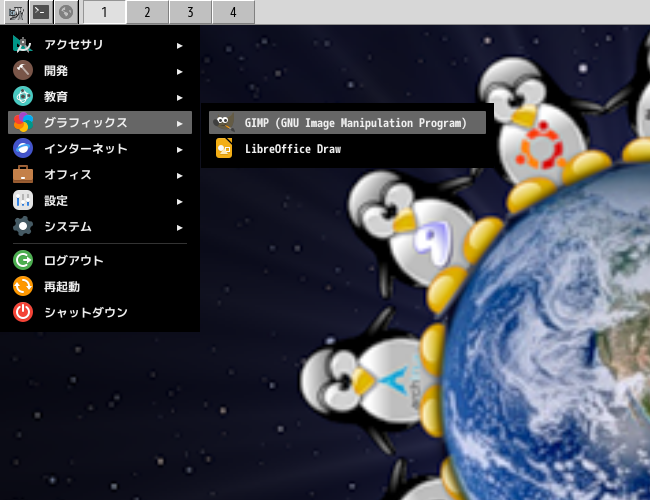Click the GIMP Wilber icon
This screenshot has height=500, width=650.
(224, 123)
